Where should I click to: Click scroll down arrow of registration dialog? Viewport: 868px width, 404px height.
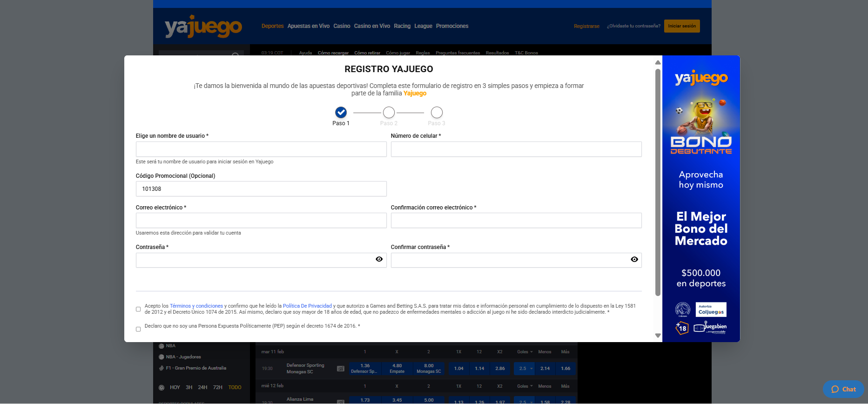(x=658, y=336)
